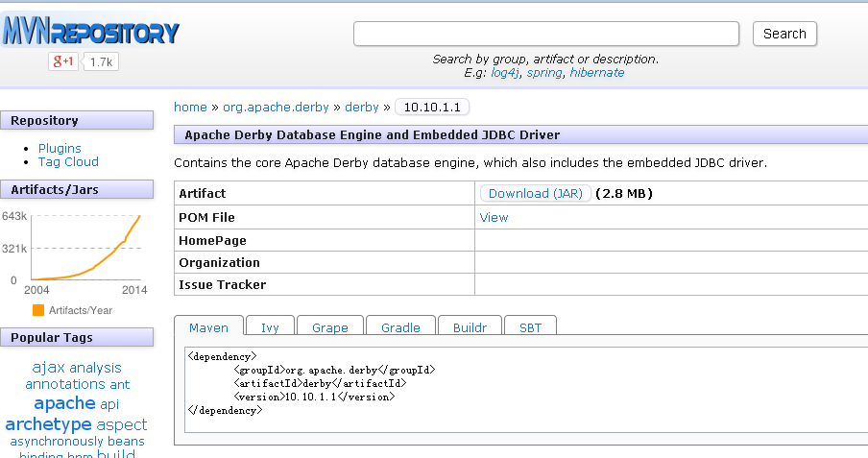
Task: Click the 1.7k share count bubble
Action: 102,62
